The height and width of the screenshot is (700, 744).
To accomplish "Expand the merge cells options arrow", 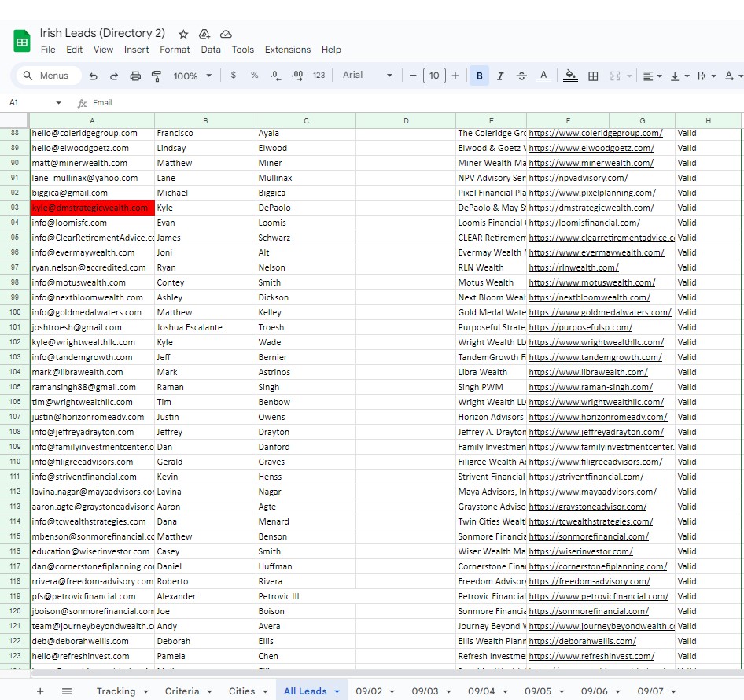I will [x=629, y=76].
